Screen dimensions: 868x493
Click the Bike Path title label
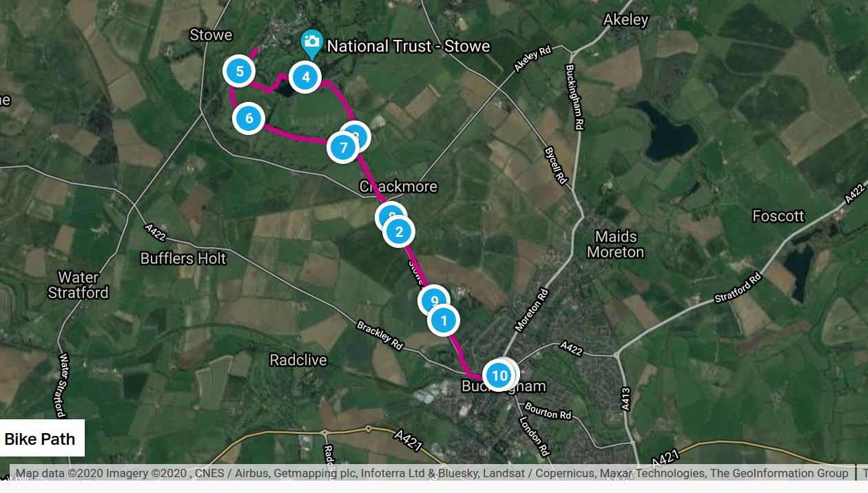(39, 439)
